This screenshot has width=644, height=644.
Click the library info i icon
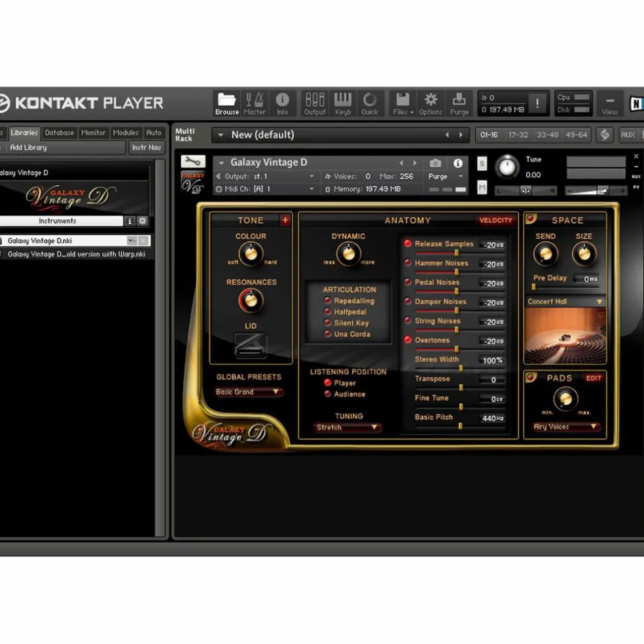pyautogui.click(x=130, y=221)
